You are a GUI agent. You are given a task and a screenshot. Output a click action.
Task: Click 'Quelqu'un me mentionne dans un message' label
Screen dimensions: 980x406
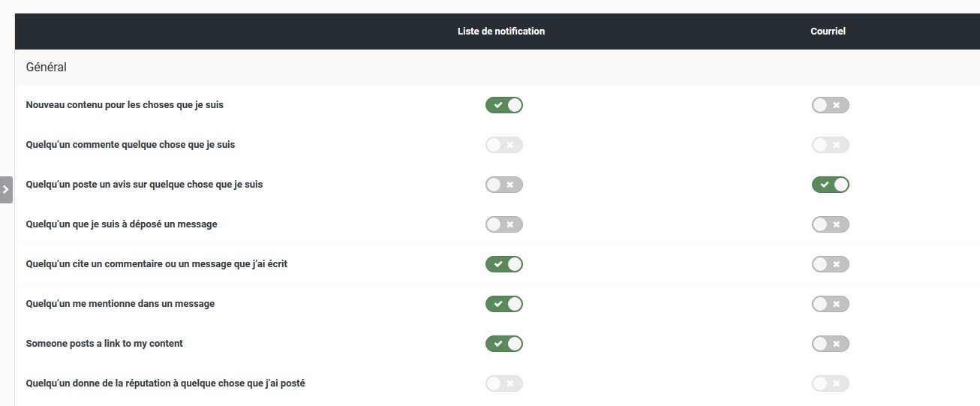(x=120, y=304)
